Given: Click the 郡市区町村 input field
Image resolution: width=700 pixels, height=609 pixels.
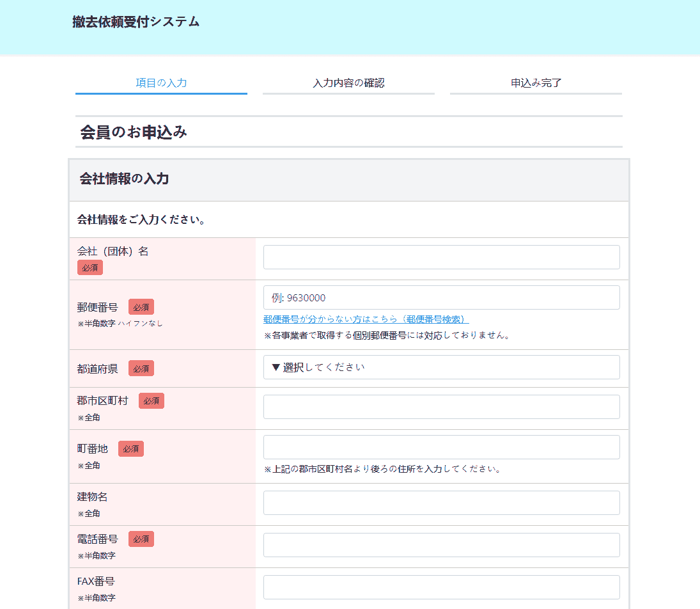Looking at the screenshot, I should tap(441, 407).
